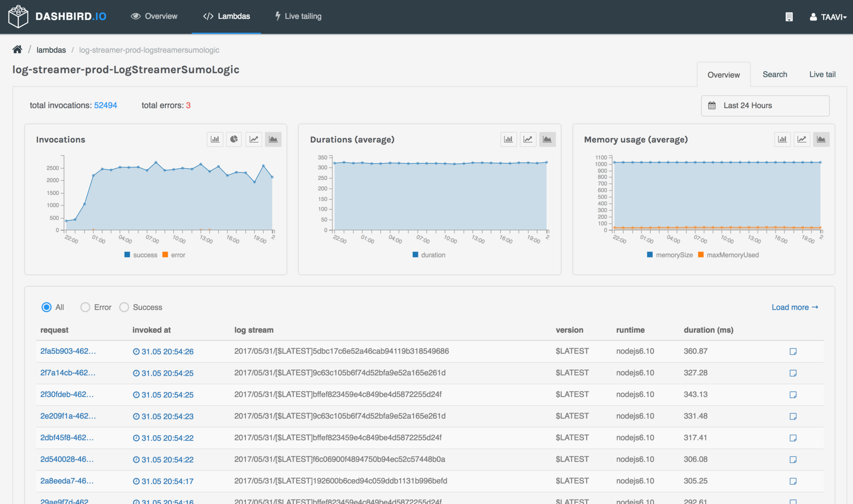Select area chart view for Durations
Image resolution: width=853 pixels, height=504 pixels.
[x=547, y=139]
